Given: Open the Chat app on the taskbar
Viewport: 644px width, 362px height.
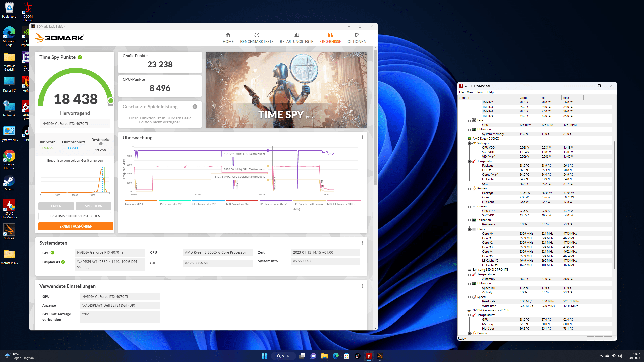Looking at the screenshot, I should [313, 356].
